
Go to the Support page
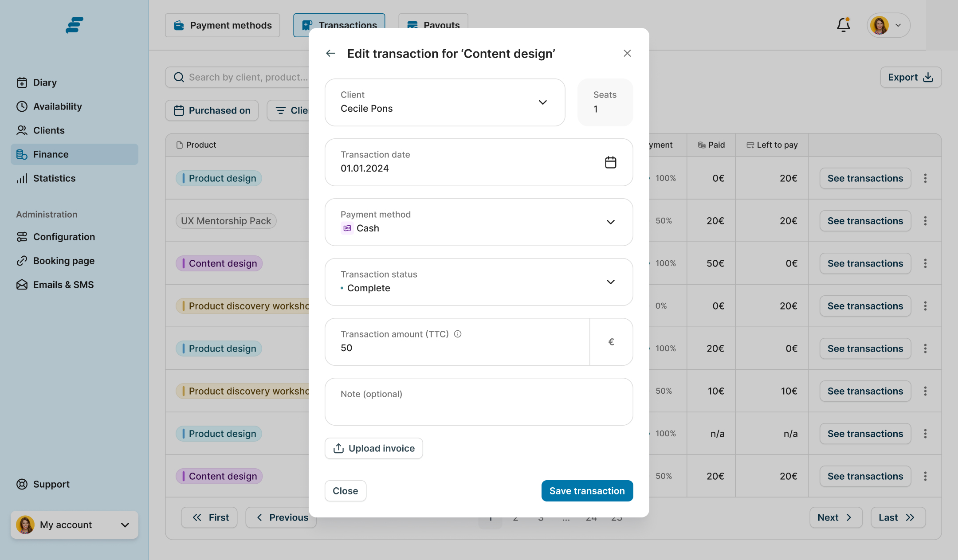tap(51, 484)
